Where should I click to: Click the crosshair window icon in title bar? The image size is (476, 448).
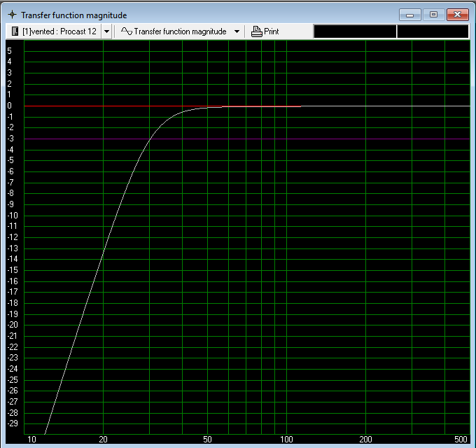13,15
